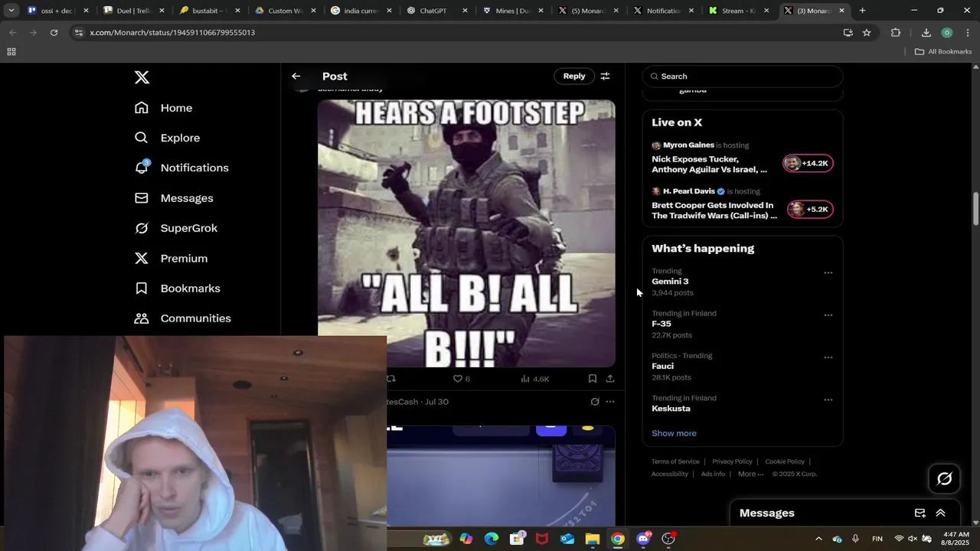
Task: Expand the More footer menu
Action: tap(750, 474)
